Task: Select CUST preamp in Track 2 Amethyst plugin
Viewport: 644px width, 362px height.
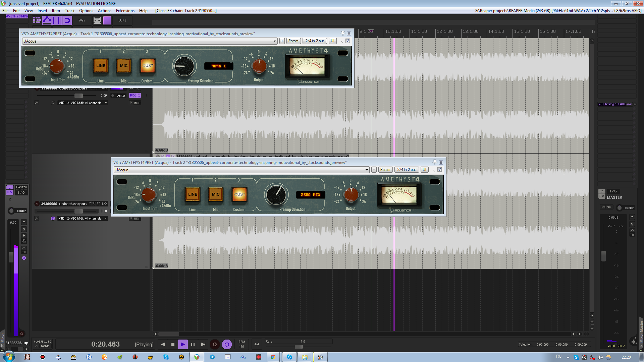Action: tap(239, 194)
